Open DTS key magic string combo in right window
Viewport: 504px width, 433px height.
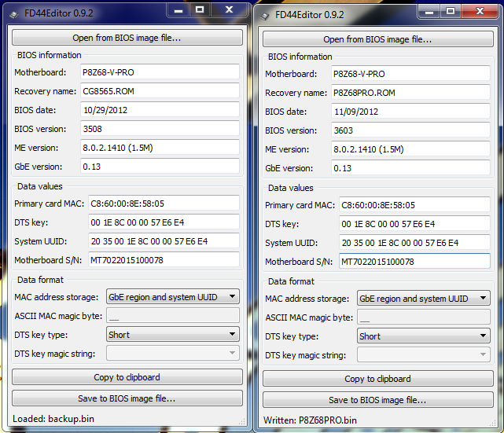click(424, 354)
